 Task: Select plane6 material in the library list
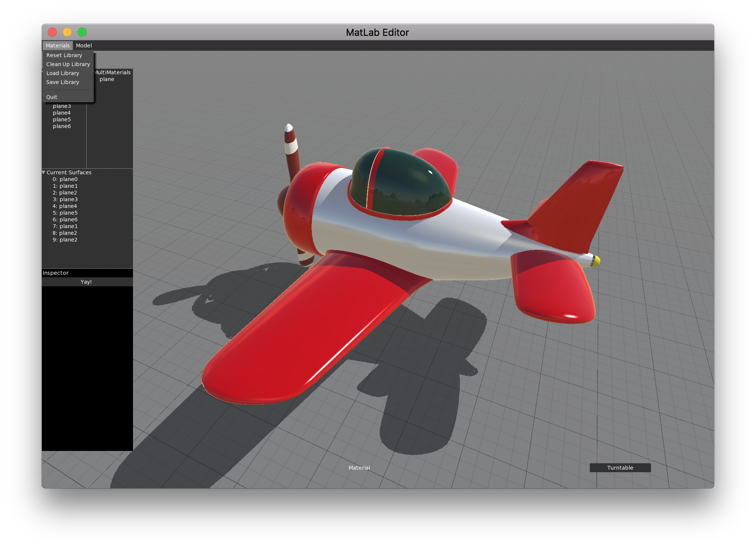click(x=62, y=126)
